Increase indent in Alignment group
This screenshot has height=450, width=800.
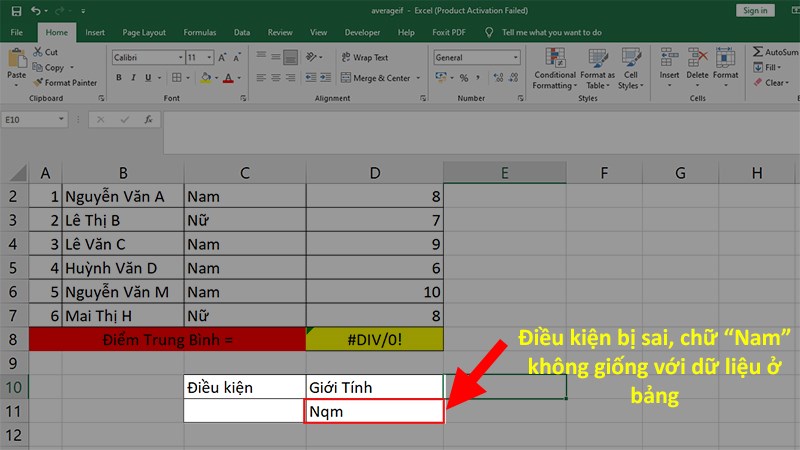tap(326, 78)
